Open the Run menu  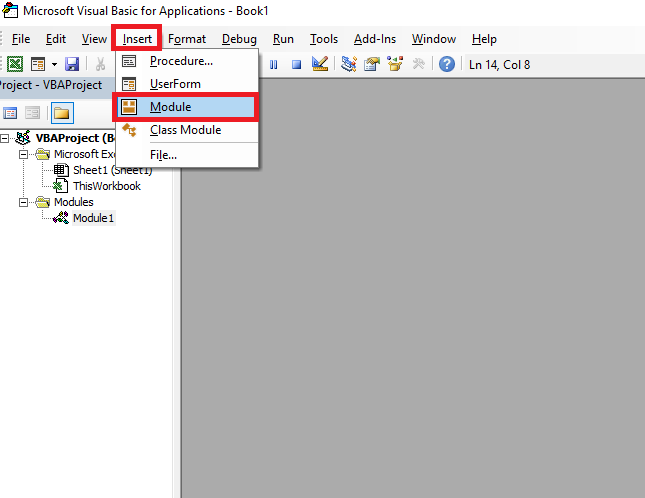(283, 39)
